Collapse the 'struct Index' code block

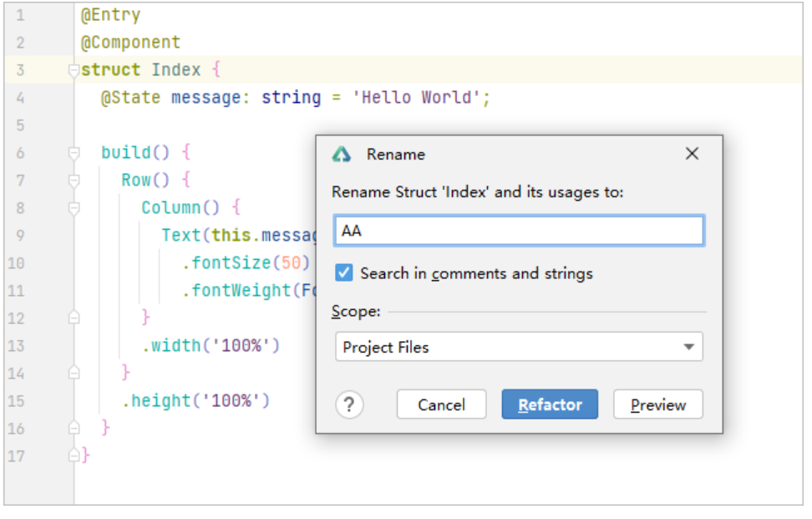[x=74, y=70]
